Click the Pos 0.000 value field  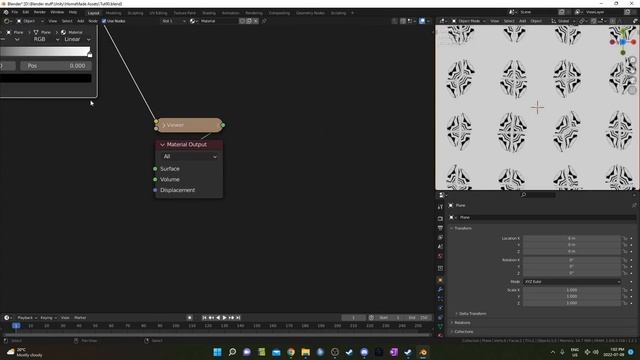(56, 66)
